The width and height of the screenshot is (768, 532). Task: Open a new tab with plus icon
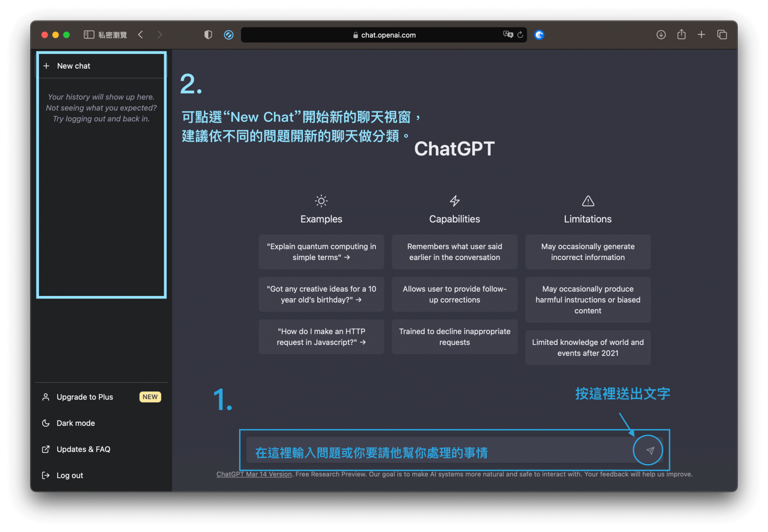[x=701, y=35]
